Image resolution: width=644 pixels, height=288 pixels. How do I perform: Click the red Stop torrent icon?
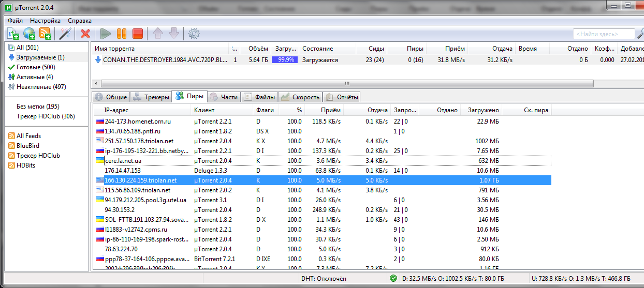[137, 34]
